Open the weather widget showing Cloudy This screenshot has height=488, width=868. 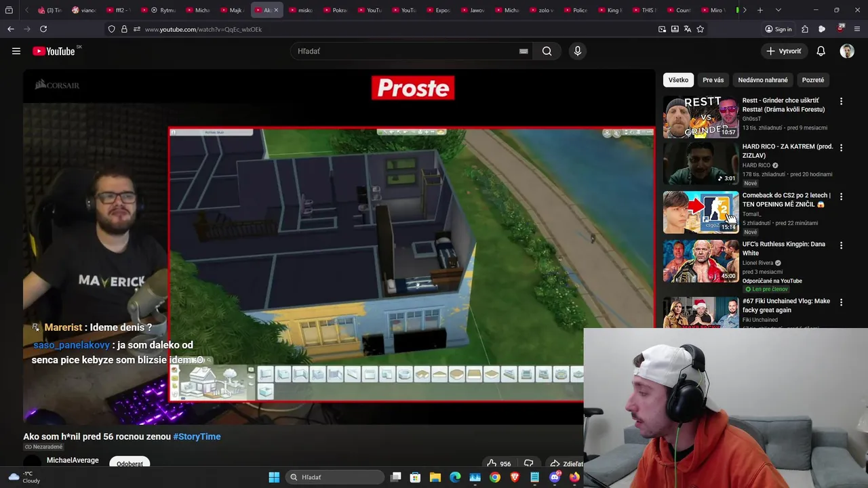tap(24, 477)
